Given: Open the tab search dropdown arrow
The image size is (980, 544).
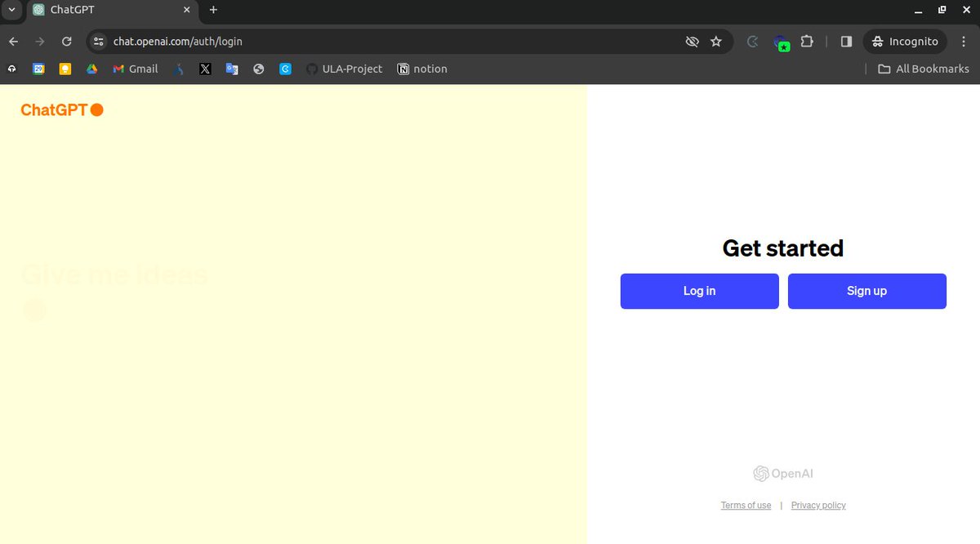Looking at the screenshot, I should coord(11,10).
